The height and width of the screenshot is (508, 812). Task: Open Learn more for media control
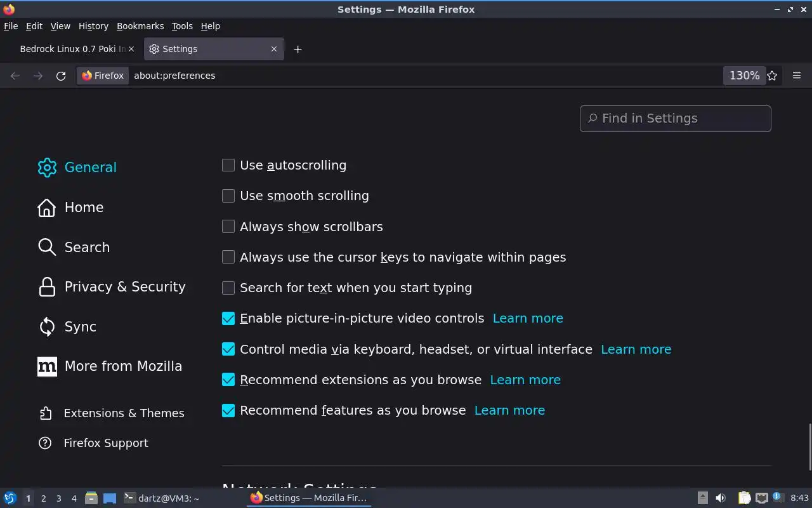[636, 349]
